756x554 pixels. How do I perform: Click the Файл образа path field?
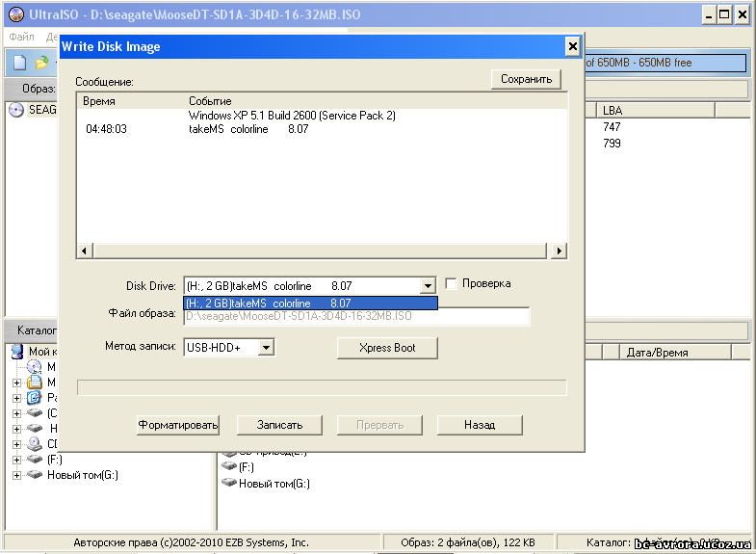[x=356, y=316]
